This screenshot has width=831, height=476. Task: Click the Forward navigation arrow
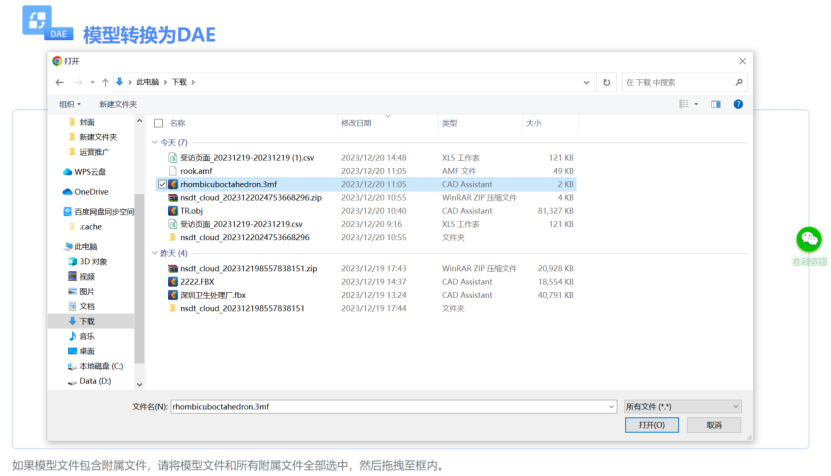point(78,82)
